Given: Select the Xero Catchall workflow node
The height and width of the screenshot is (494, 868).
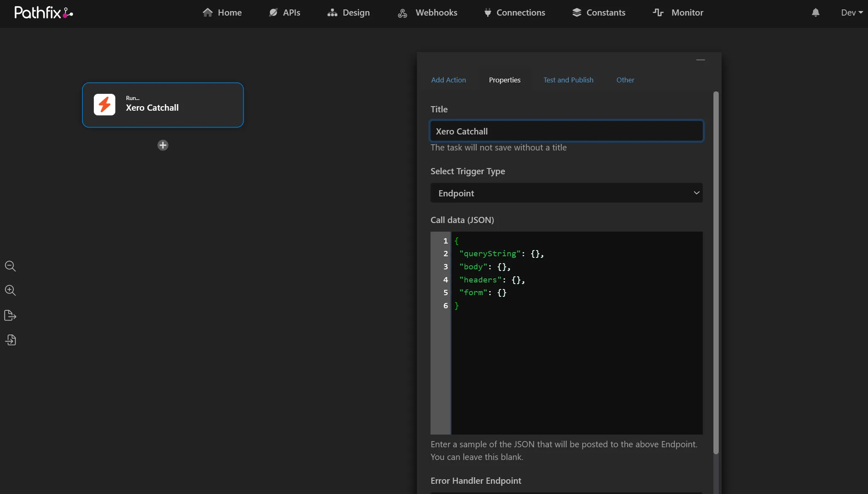Looking at the screenshot, I should coord(163,105).
